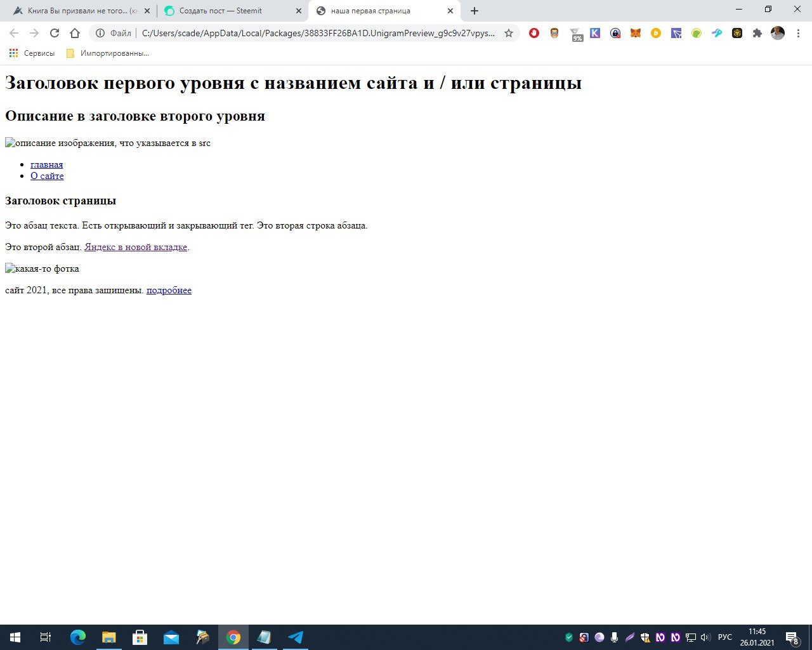Bookmark this page with the star icon
The width and height of the screenshot is (812, 650).
pos(508,33)
